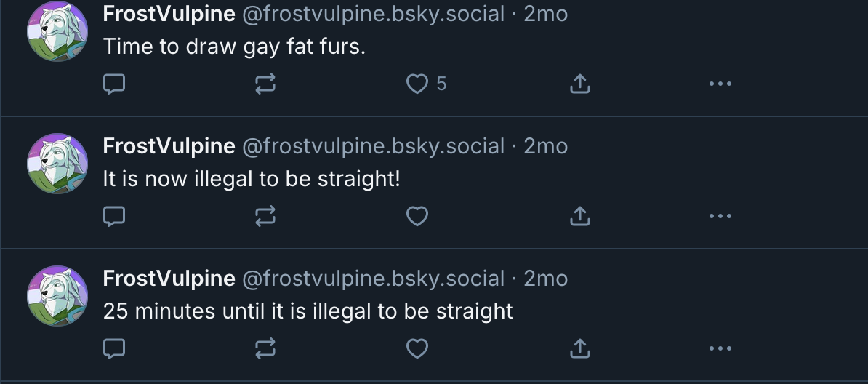This screenshot has width=868, height=384.
Task: Click the 2mo timestamp on first post
Action: point(545,13)
